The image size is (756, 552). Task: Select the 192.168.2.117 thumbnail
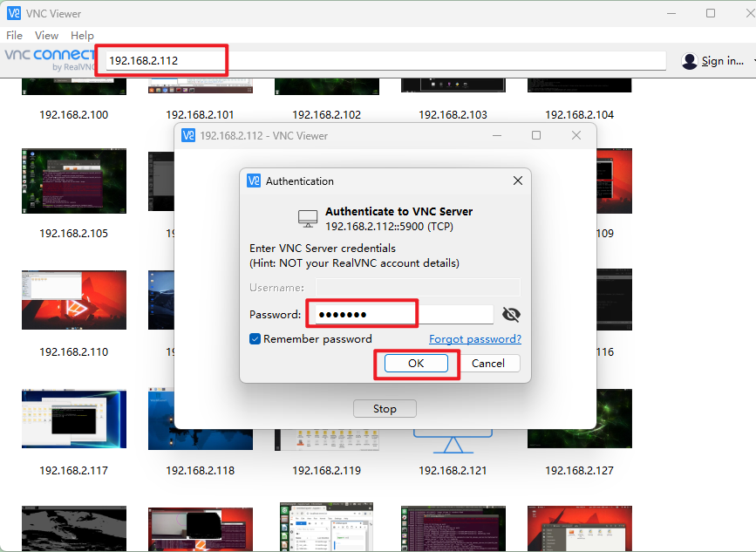[74, 419]
